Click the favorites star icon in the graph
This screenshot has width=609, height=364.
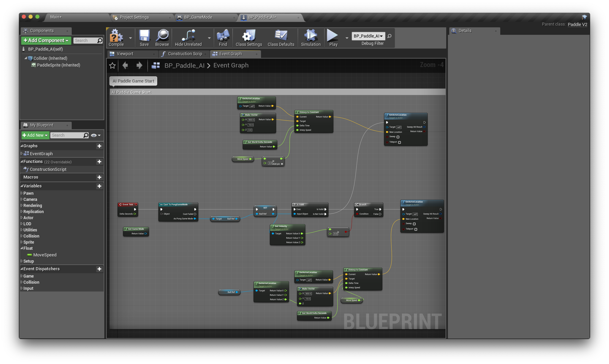click(x=112, y=66)
